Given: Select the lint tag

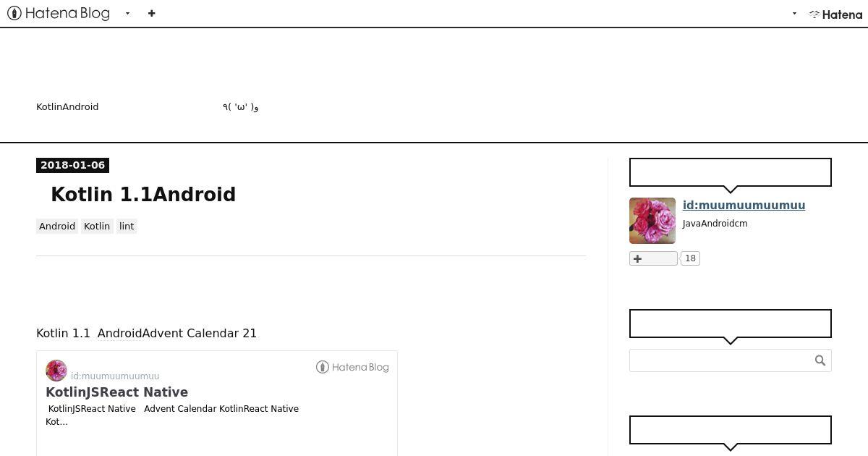Looking at the screenshot, I should (x=127, y=227).
